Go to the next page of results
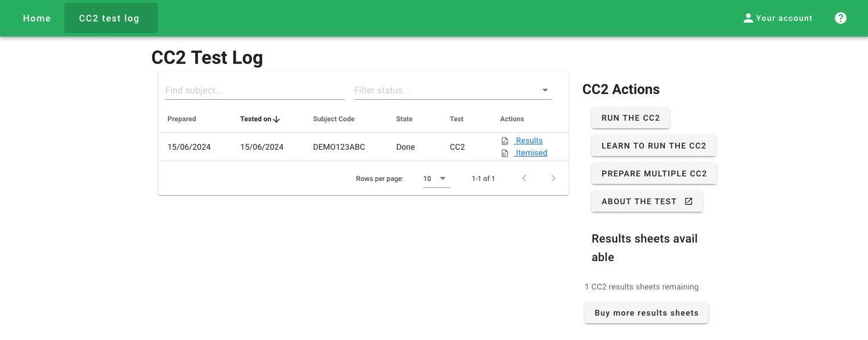Screen dimensions: 868x340 coord(553,179)
